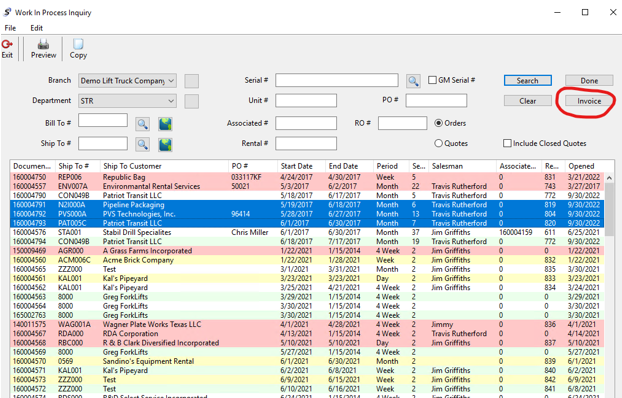
Task: Select the Quotes radio button
Action: coord(438,143)
